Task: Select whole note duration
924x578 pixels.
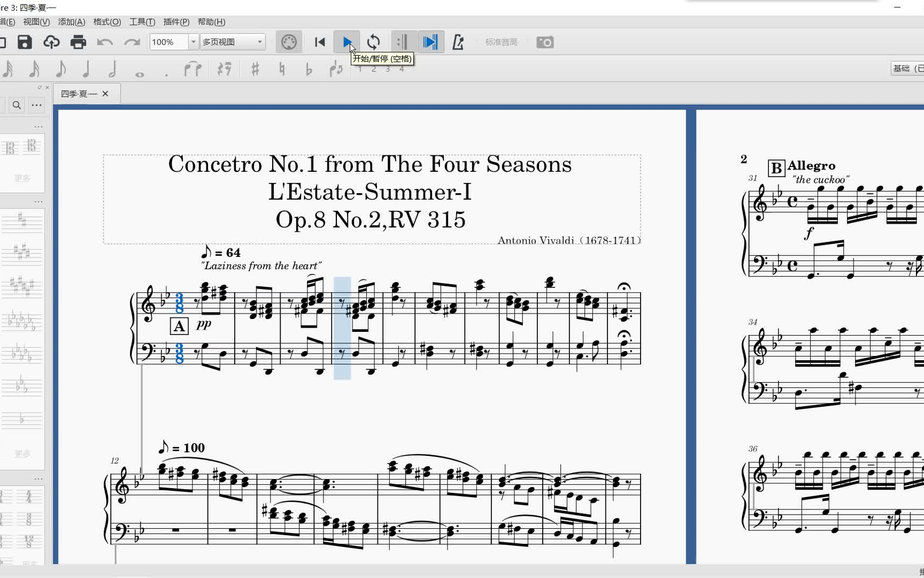Action: (140, 74)
